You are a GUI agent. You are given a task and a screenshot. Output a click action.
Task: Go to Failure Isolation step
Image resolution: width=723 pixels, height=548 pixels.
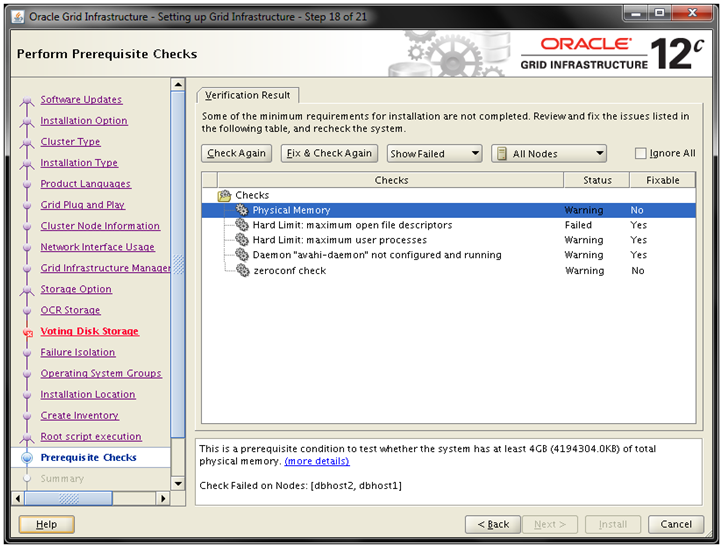78,352
